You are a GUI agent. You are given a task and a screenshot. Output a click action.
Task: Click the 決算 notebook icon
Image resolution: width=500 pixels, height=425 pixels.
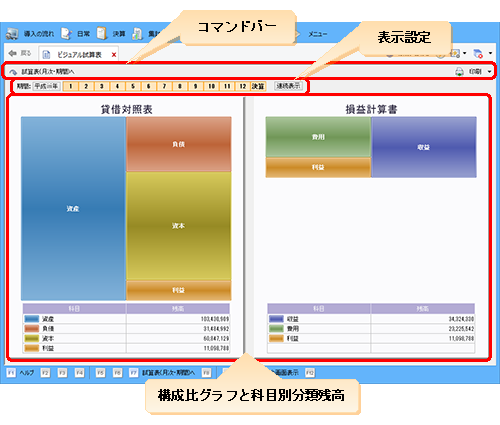101,33
